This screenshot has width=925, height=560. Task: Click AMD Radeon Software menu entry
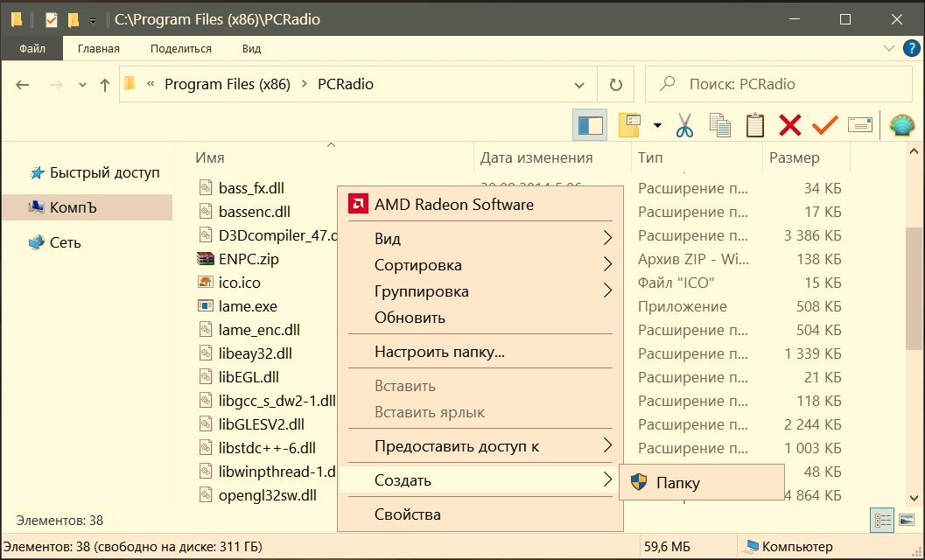pyautogui.click(x=480, y=205)
